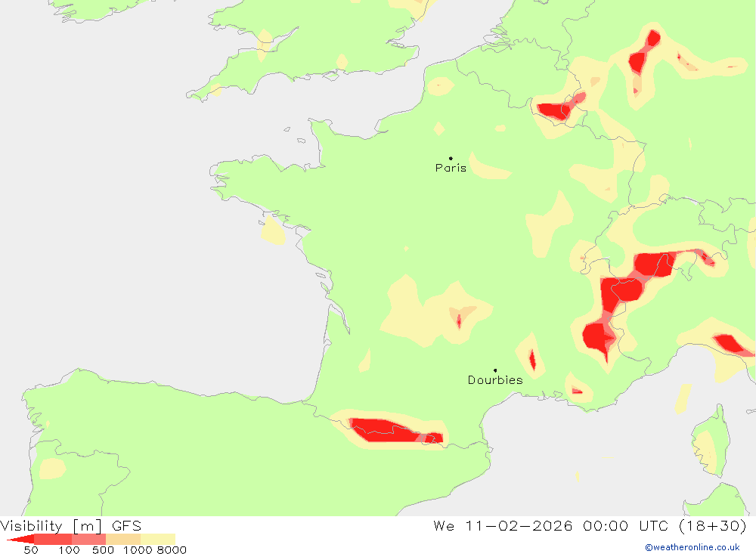Click legend value '50'
The height and width of the screenshot is (554, 756).
(x=31, y=550)
